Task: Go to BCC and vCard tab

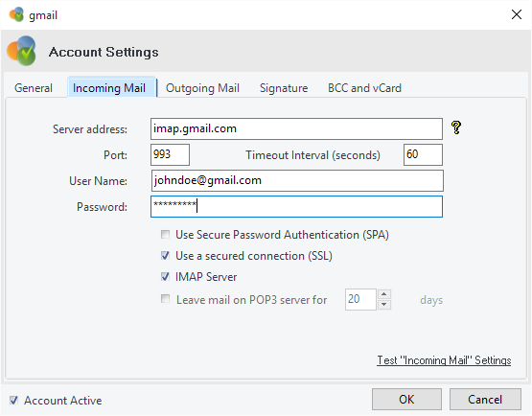Action: click(x=364, y=88)
